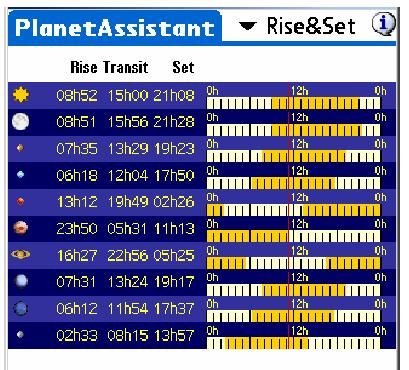Click the ringed Saturn icon
Viewport: 409px width, 370px height.
[x=20, y=255]
